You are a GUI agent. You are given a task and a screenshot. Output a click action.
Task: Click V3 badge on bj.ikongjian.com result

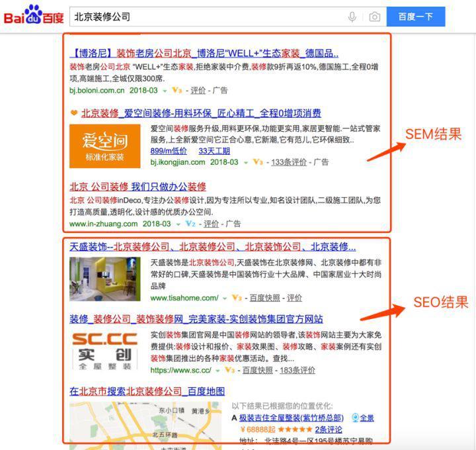click(x=258, y=162)
